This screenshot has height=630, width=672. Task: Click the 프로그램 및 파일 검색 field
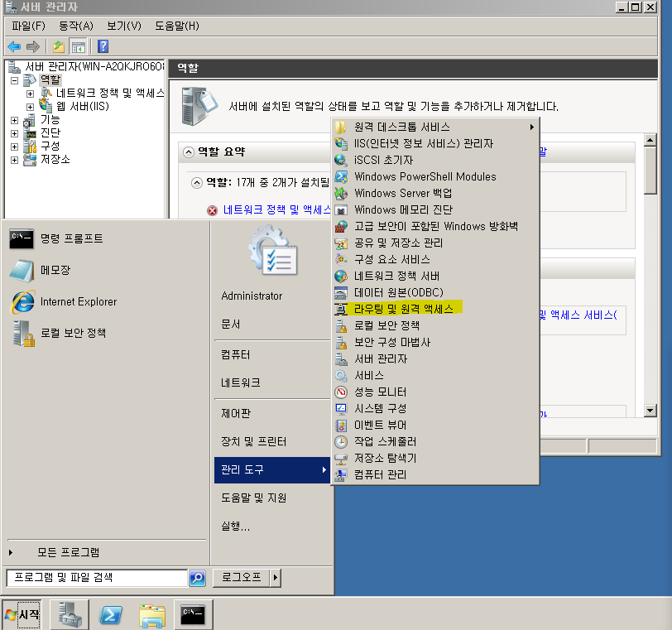[98, 578]
